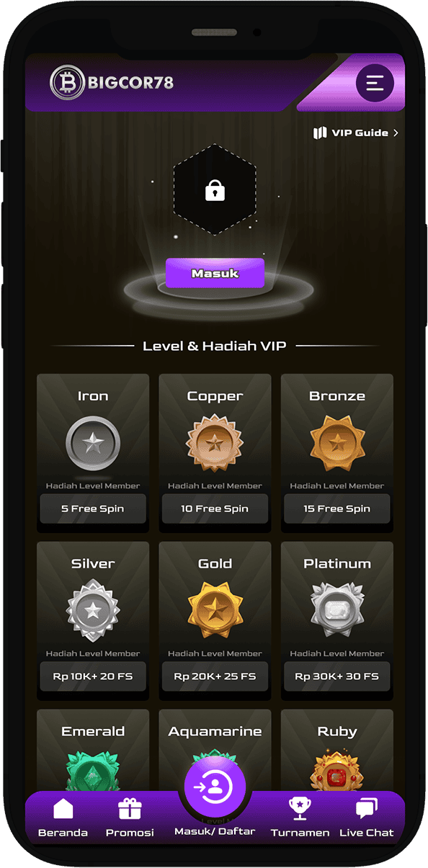Select the Gold star medal

pyautogui.click(x=215, y=612)
